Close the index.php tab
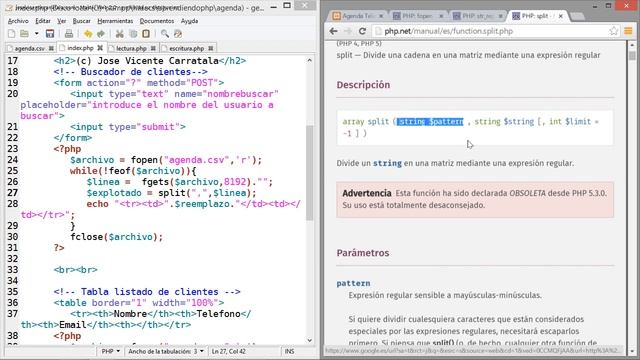 point(100,48)
